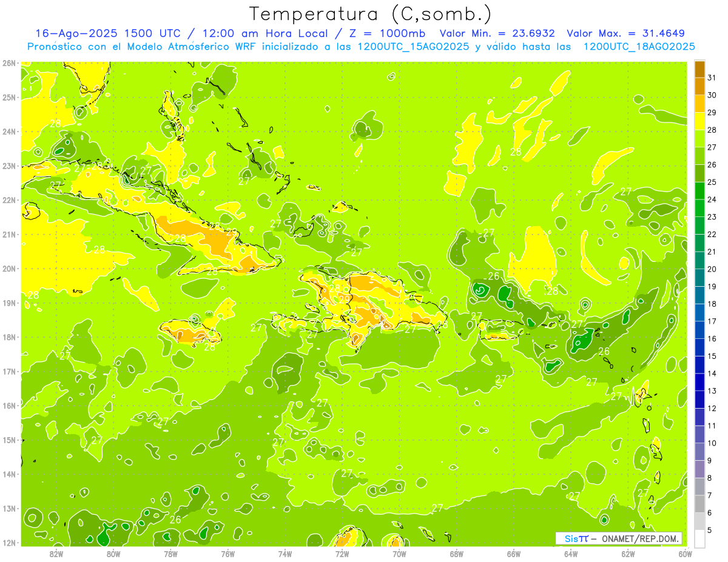Pick the yellow swatch between 28 and 29

pos(699,121)
